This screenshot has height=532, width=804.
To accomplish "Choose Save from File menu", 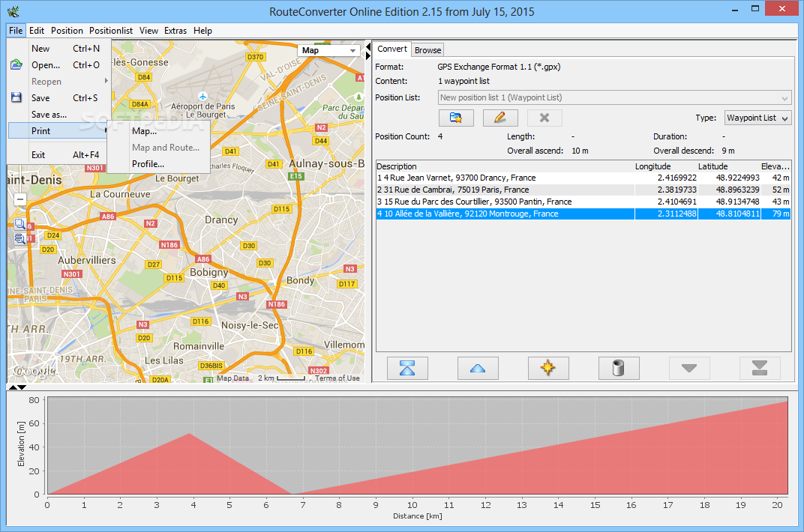I will pos(59,98).
